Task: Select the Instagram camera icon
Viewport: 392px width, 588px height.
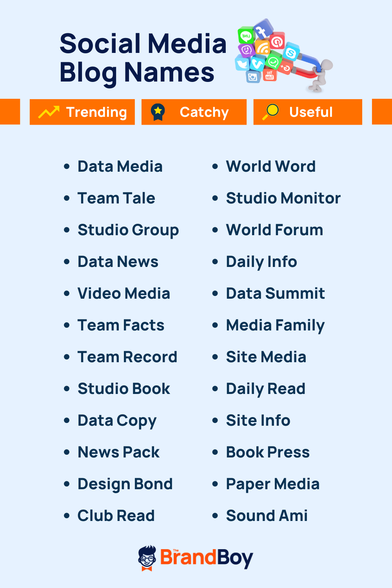Action: point(252,77)
